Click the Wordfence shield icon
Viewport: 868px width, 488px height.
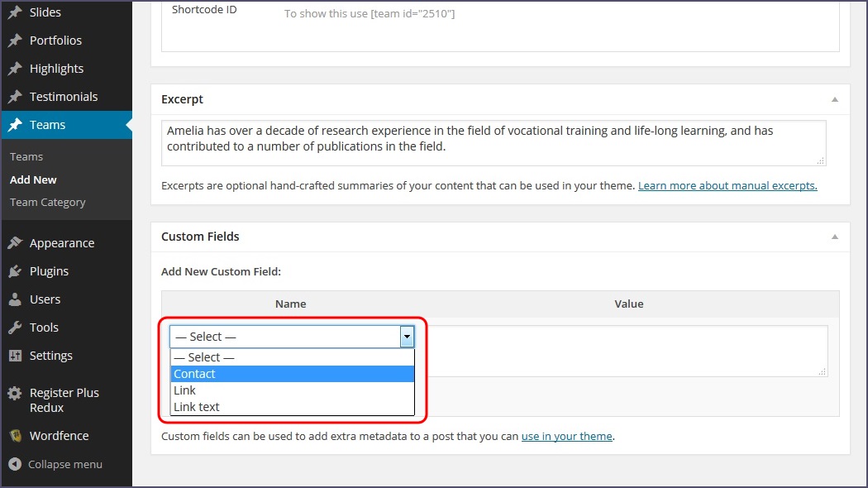(x=15, y=436)
